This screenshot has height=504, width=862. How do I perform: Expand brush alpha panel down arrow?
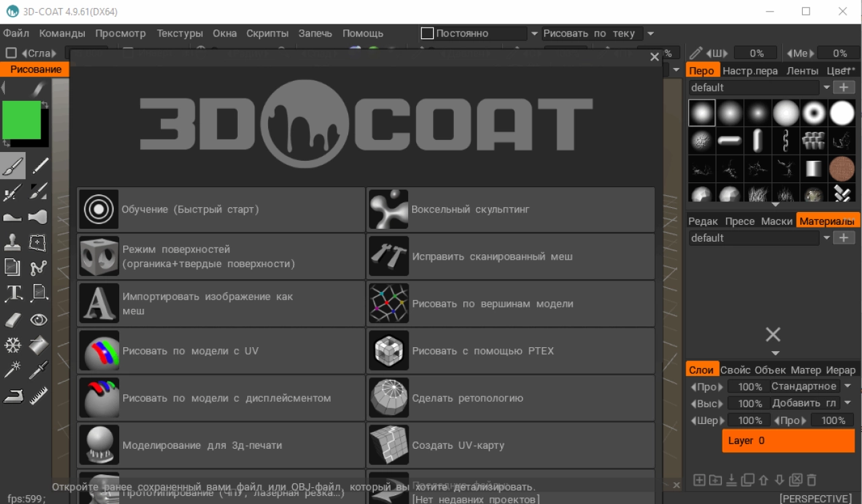774,205
